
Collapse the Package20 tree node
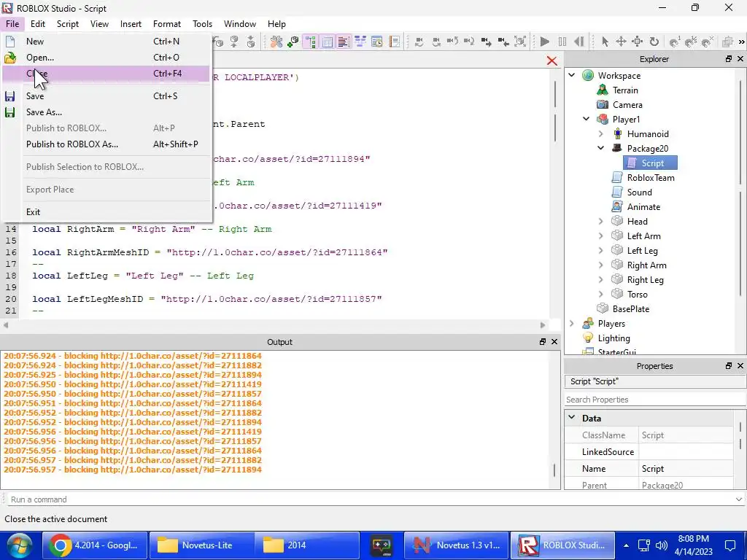pos(601,148)
